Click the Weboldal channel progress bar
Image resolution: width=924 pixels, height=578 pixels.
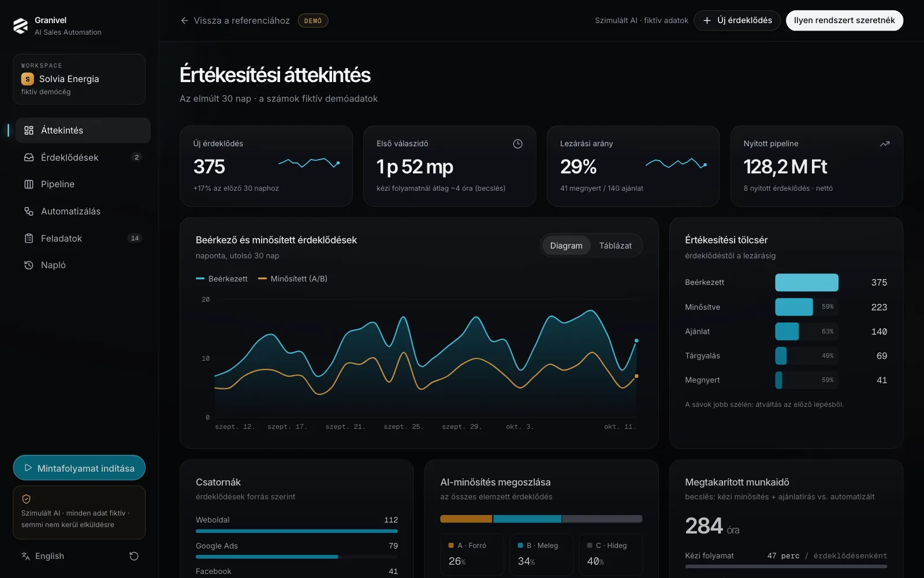point(297,531)
